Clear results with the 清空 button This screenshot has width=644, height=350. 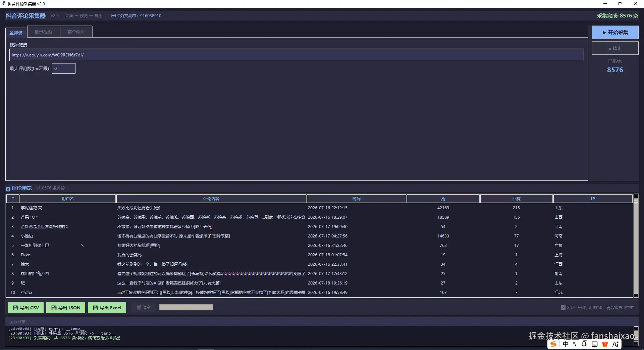144,308
